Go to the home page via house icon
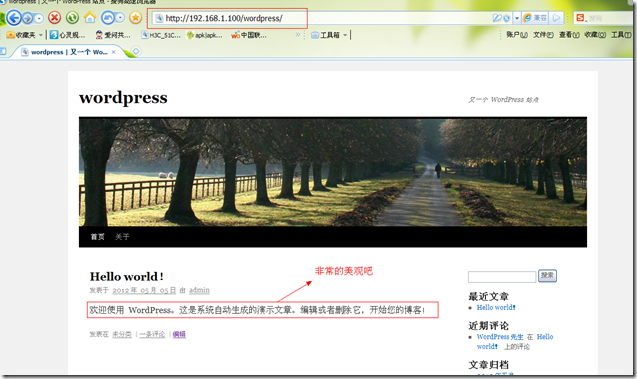This screenshot has width=637, height=379. click(x=90, y=17)
